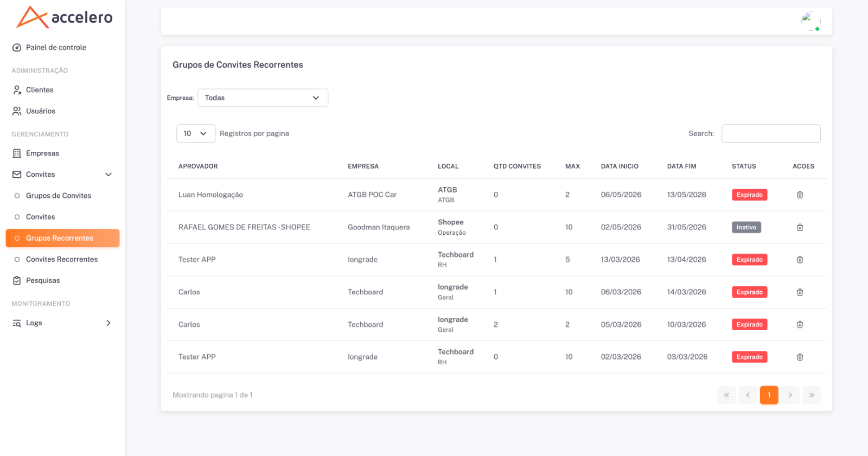
Task: Open Empresas in the sidebar
Action: tap(42, 153)
